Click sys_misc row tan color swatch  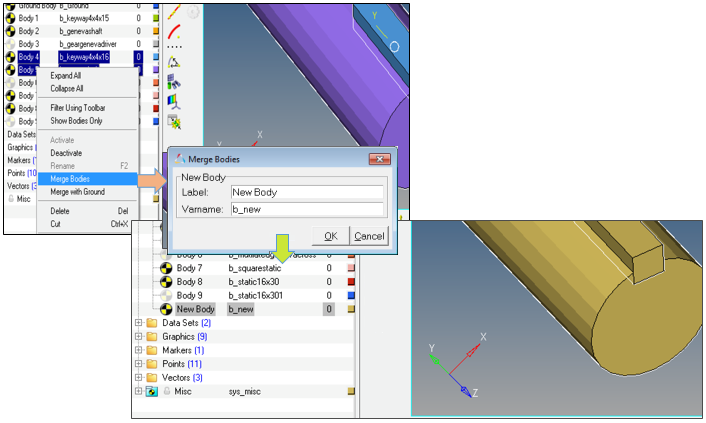[x=351, y=391]
